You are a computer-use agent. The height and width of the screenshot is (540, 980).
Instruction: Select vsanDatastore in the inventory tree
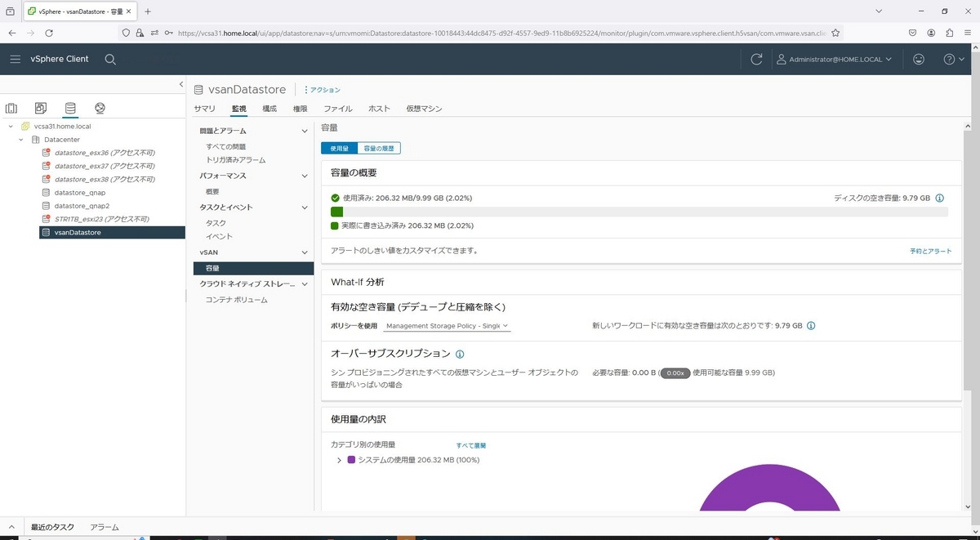[112, 233]
